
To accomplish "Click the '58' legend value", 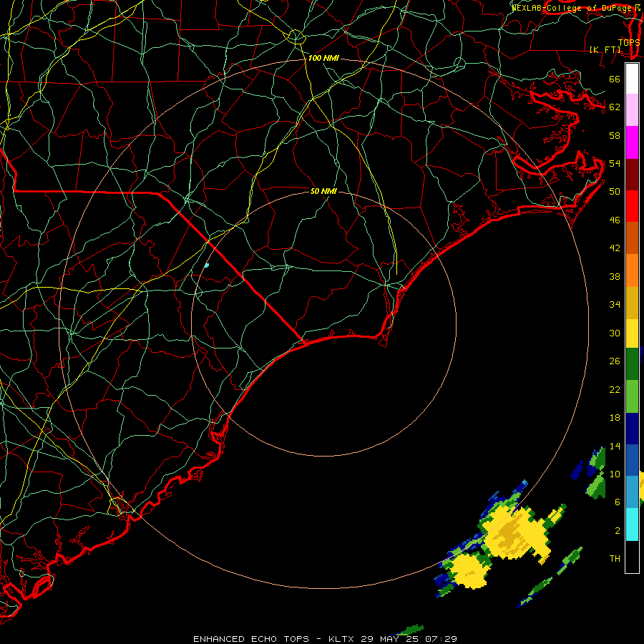I will point(615,135).
